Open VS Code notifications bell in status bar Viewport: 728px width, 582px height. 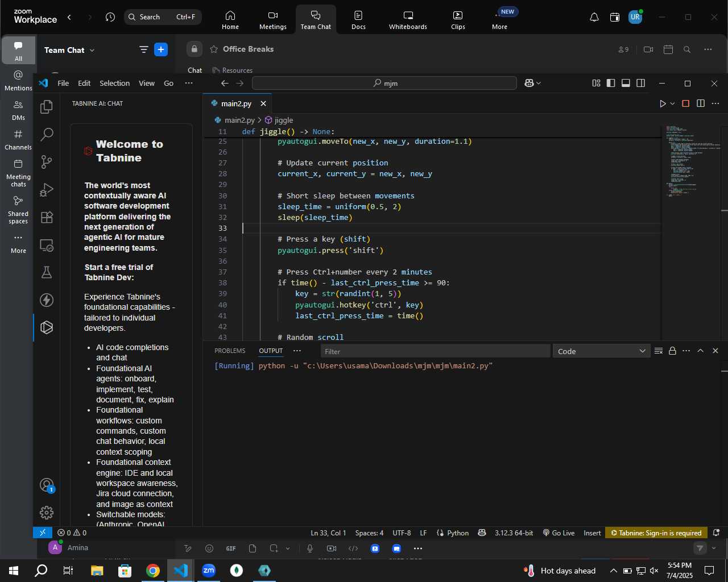(x=717, y=533)
